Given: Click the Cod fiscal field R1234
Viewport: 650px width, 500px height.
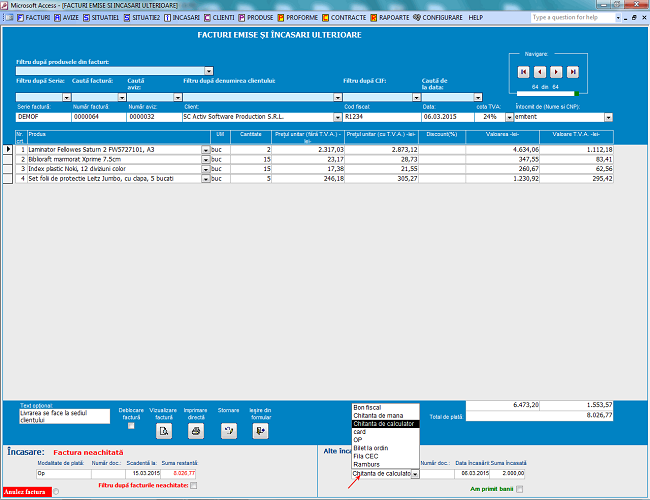Looking at the screenshot, I should [382, 117].
